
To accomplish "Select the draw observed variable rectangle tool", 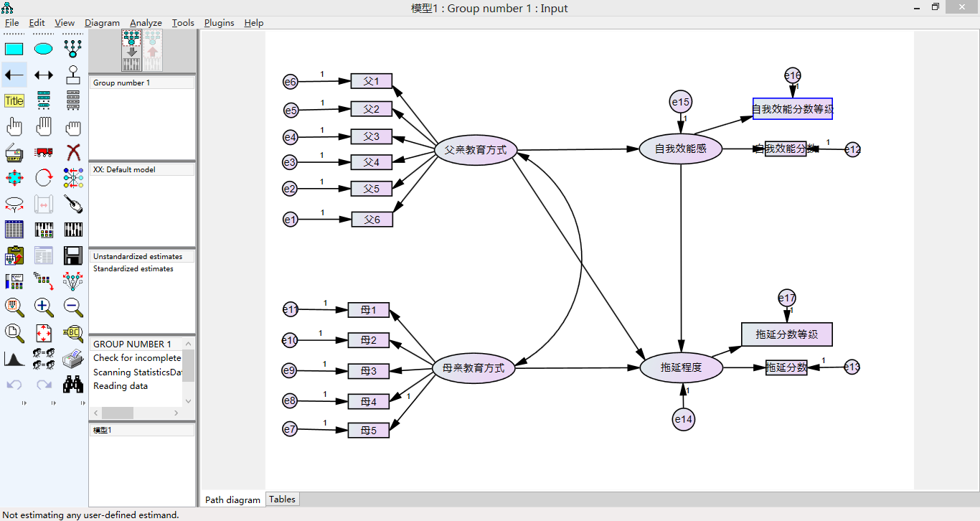I will [x=14, y=49].
